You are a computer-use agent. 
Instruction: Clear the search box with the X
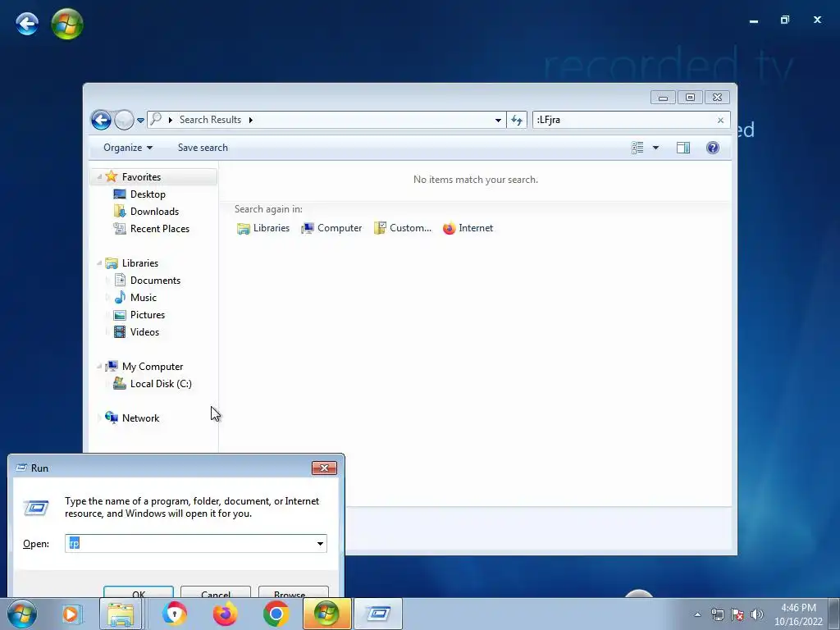[x=720, y=120]
